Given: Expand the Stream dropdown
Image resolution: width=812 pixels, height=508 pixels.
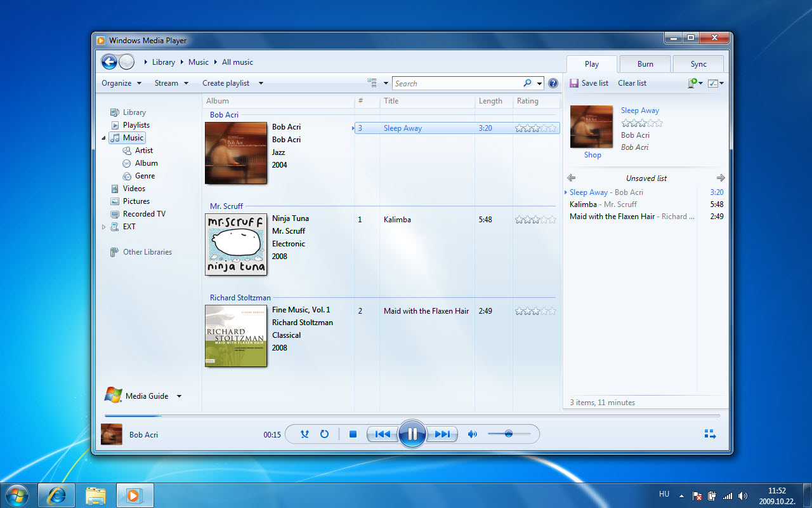Looking at the screenshot, I should point(171,83).
